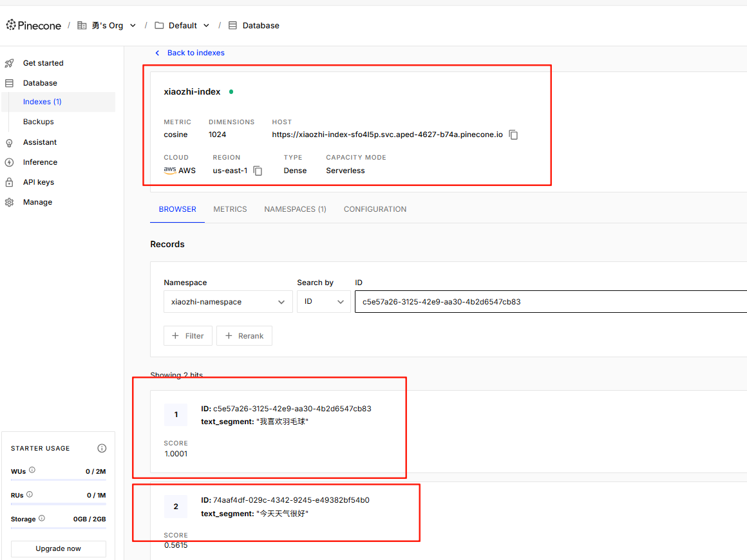Click the API keys lock icon
The image size is (747, 560).
click(x=9, y=182)
